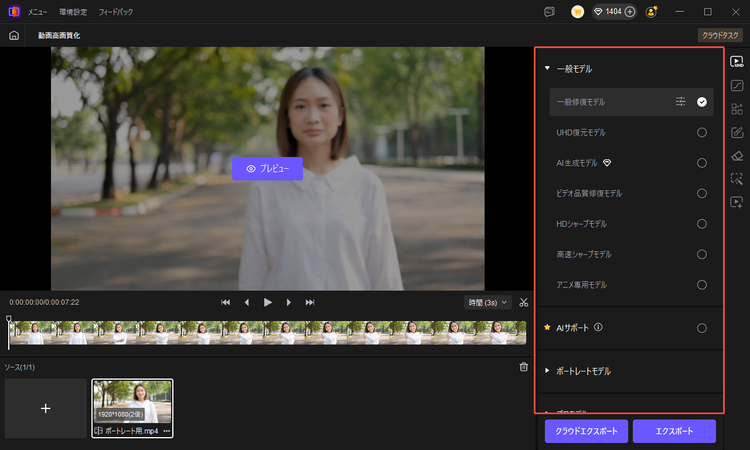This screenshot has width=750, height=450.
Task: Open the more options on ポートレート用.mp4
Action: [166, 431]
